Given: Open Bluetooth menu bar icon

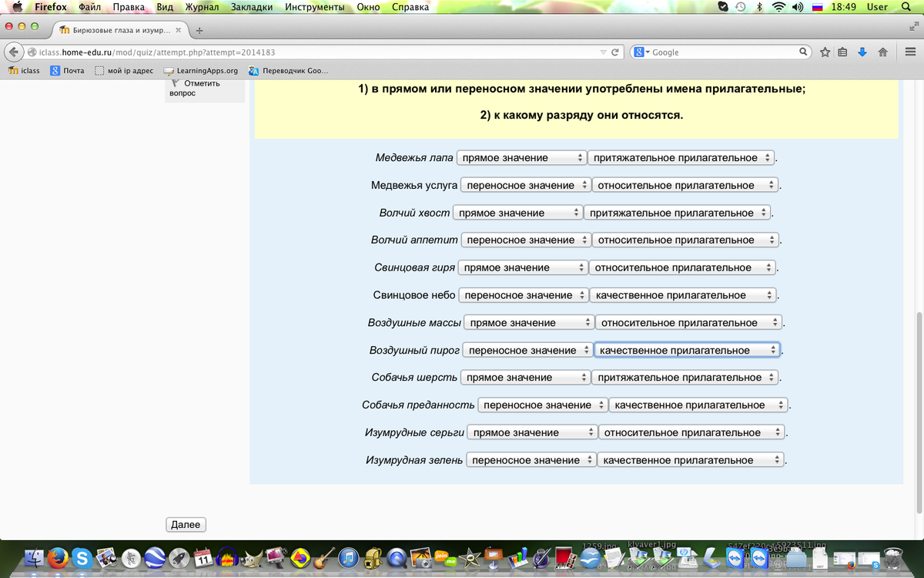Looking at the screenshot, I should (758, 7).
